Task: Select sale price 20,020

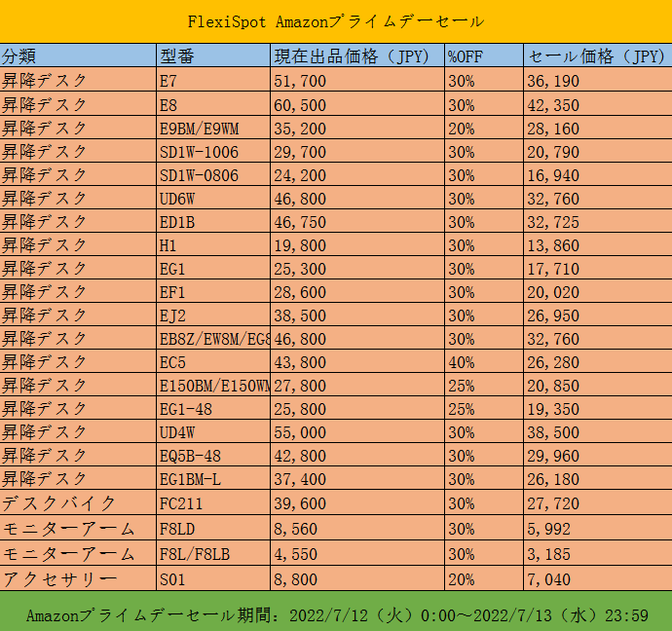Action: 598,291
